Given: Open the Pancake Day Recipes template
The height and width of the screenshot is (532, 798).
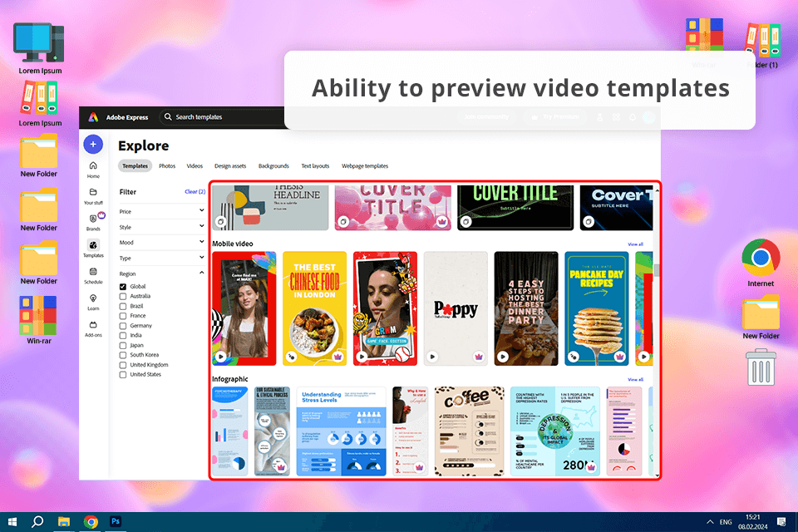Looking at the screenshot, I should click(x=597, y=308).
